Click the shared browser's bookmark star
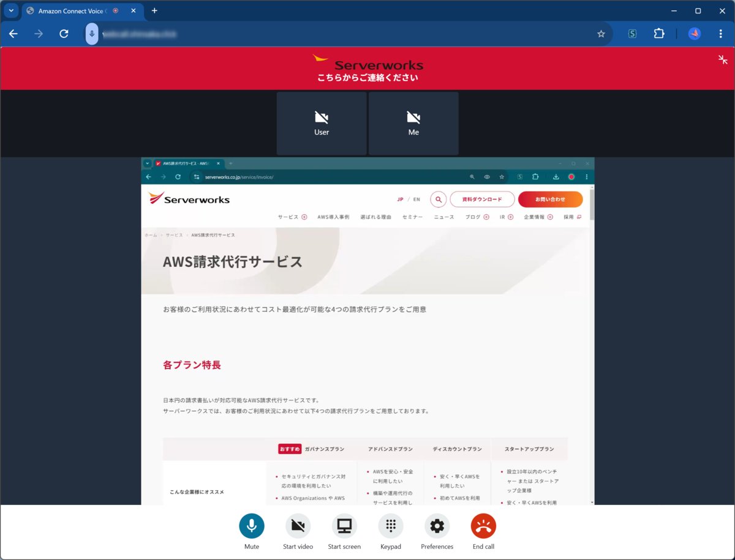The image size is (735, 560). pyautogui.click(x=502, y=177)
